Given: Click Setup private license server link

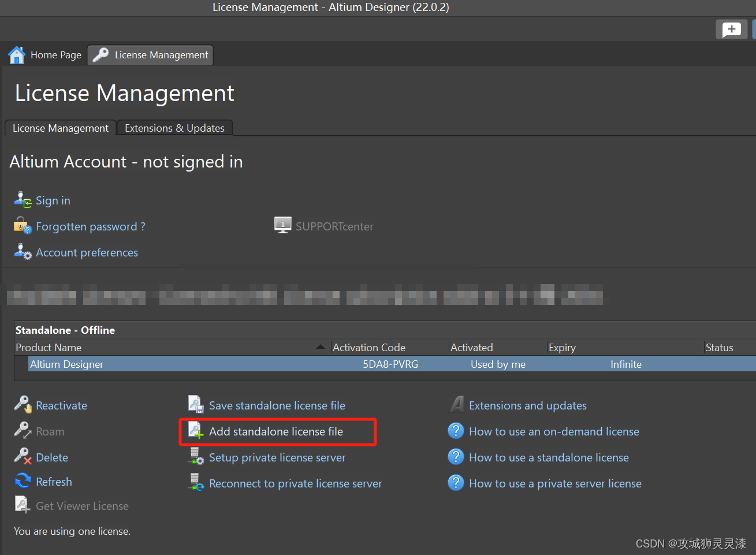Looking at the screenshot, I should (x=277, y=457).
